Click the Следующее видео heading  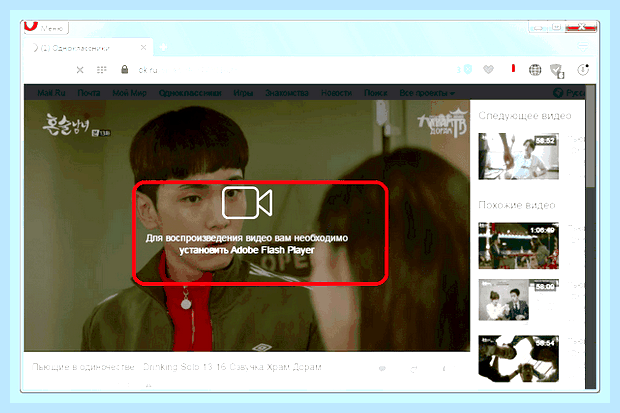coord(525,116)
